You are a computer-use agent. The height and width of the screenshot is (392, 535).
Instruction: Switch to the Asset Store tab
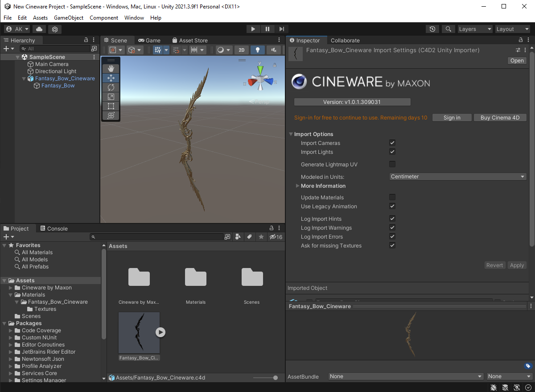point(189,40)
